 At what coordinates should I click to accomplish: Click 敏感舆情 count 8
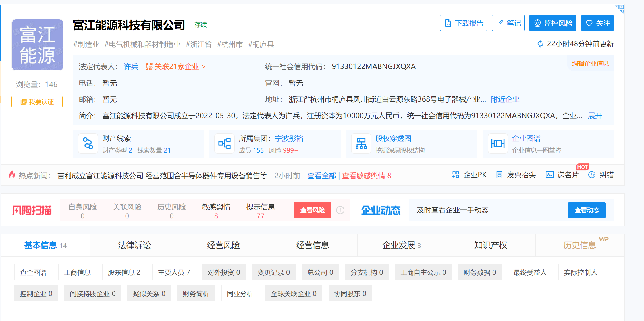216,216
